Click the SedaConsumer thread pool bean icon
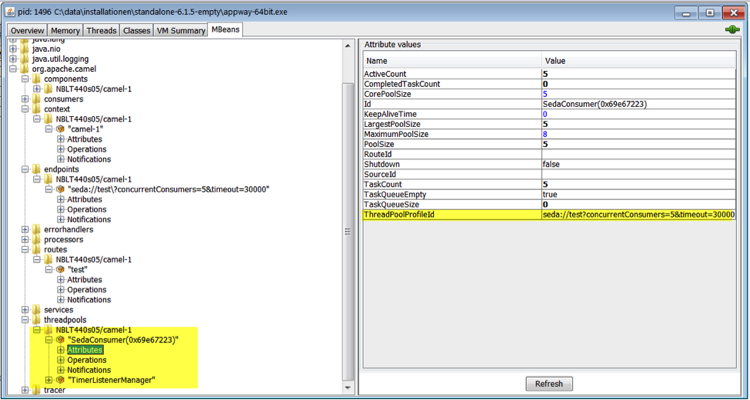The width and height of the screenshot is (750, 400). point(60,339)
